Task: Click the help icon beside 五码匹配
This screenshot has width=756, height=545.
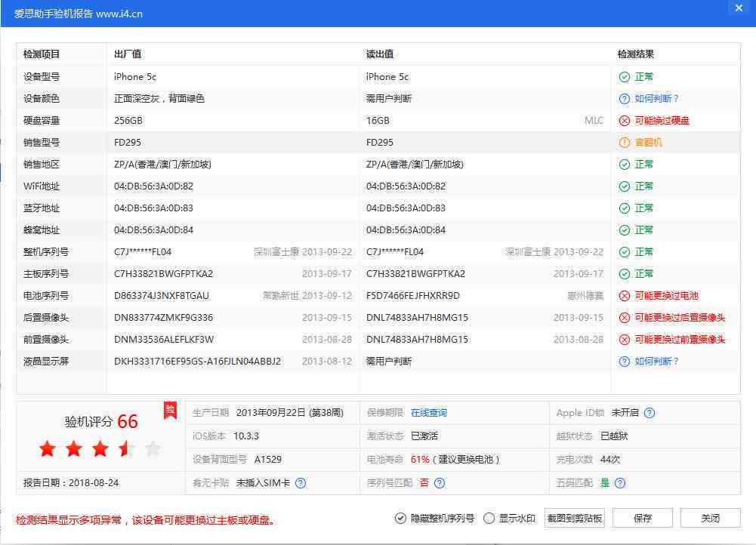Action: point(620,483)
